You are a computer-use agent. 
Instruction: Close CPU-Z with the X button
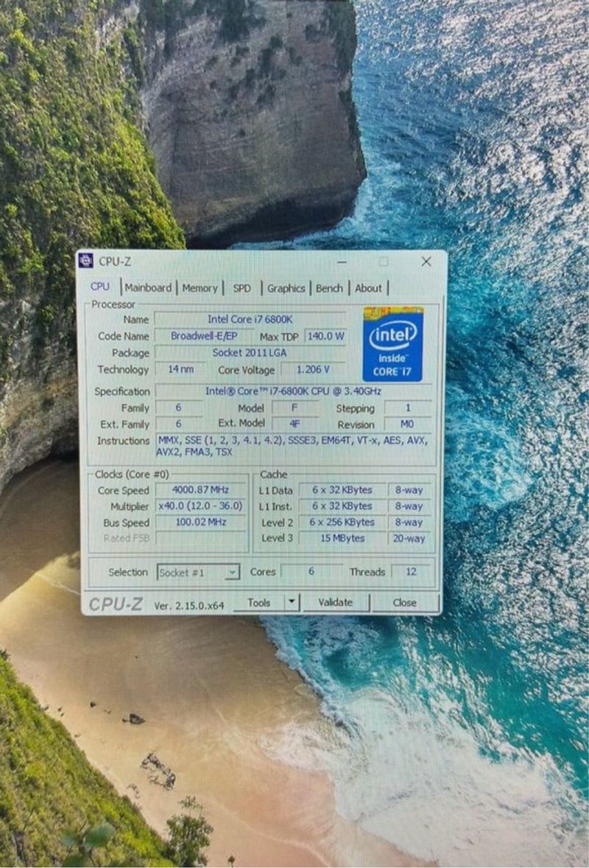(x=426, y=262)
